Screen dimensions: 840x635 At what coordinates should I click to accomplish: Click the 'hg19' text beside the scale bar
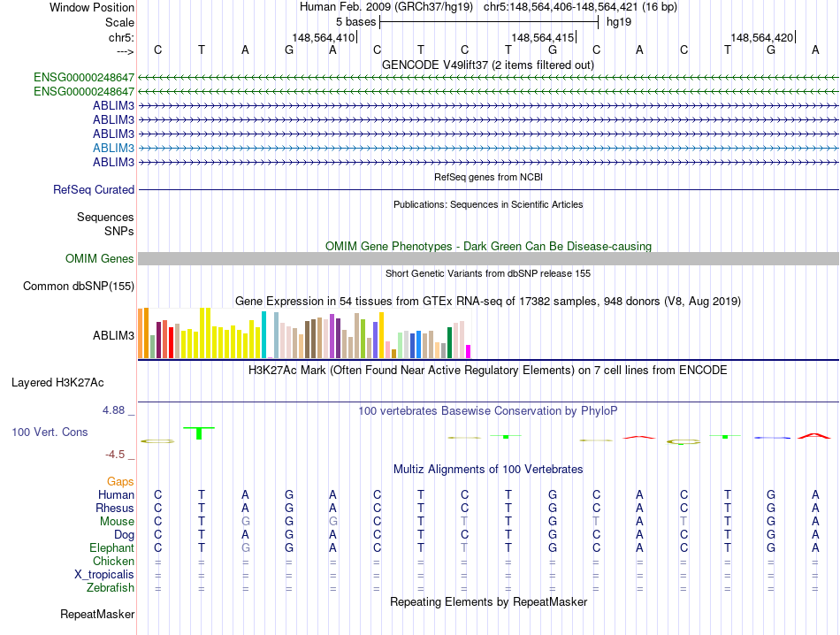[619, 22]
